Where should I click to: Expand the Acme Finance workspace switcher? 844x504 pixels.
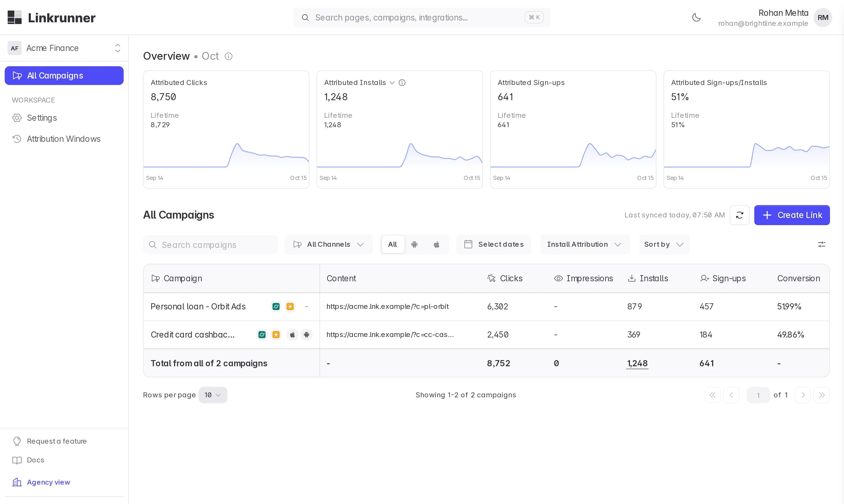click(64, 48)
